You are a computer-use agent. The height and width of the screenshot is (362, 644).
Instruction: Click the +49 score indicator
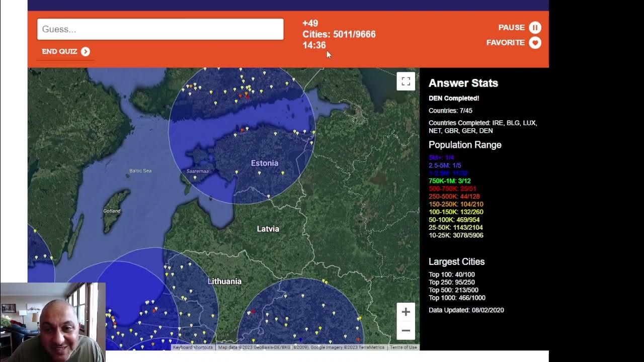(310, 23)
